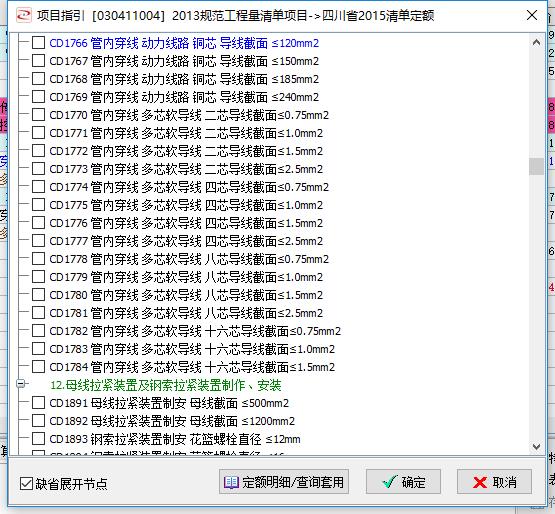This screenshot has width=555, height=514.
Task: Check the CD1766 管内穿线 动力线路 ≤120mm2 checkbox
Action: click(x=38, y=42)
